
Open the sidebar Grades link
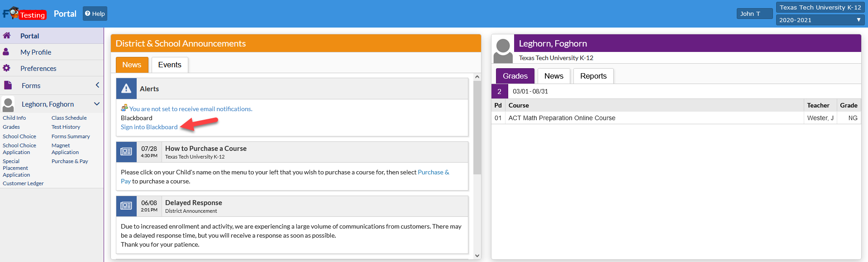point(11,127)
